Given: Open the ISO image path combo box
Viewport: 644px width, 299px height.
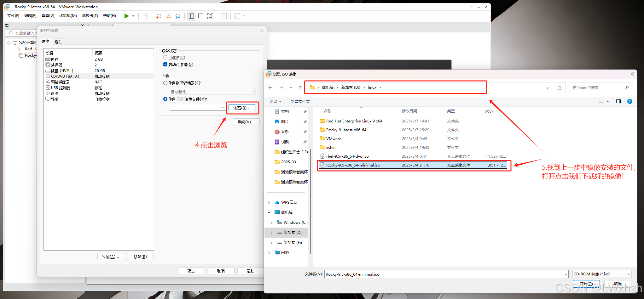Looking at the screenshot, I should [x=198, y=108].
